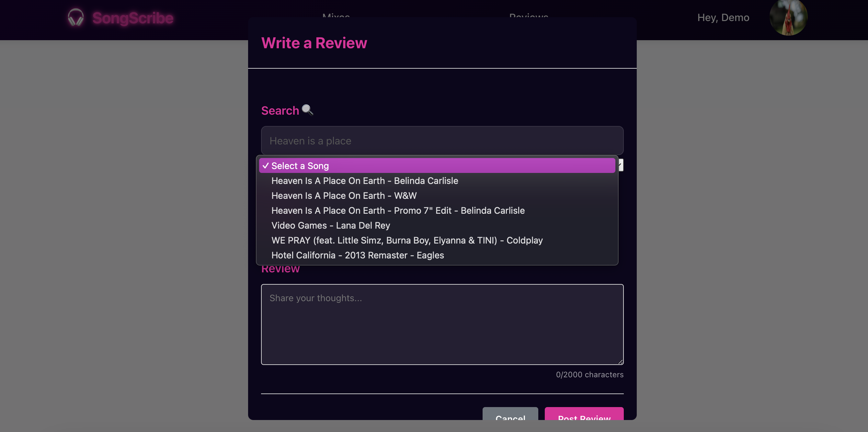
Task: Submit with the Post Review button
Action: (x=584, y=414)
